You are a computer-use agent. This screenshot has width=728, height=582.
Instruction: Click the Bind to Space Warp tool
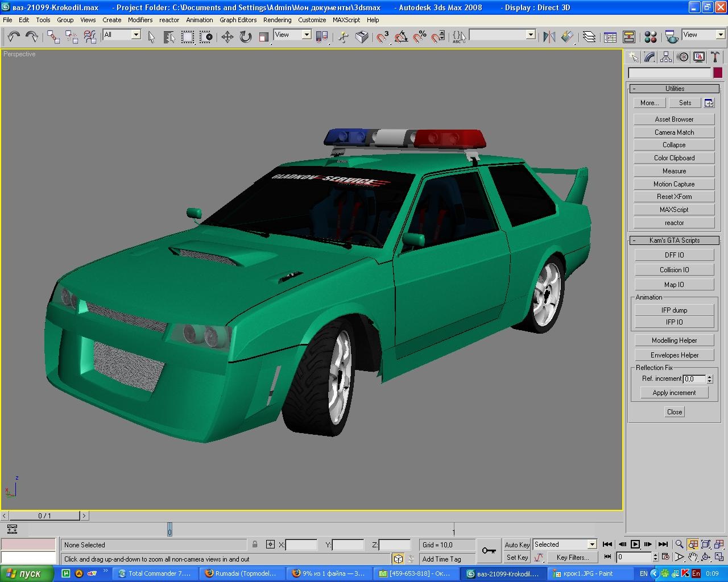point(90,37)
